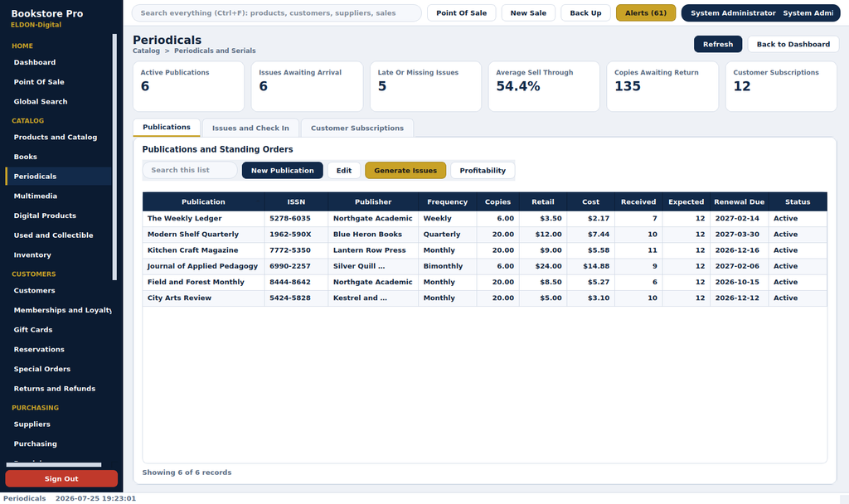Sort by the Cost column header
Image resolution: width=849 pixels, height=504 pixels.
[x=590, y=202]
